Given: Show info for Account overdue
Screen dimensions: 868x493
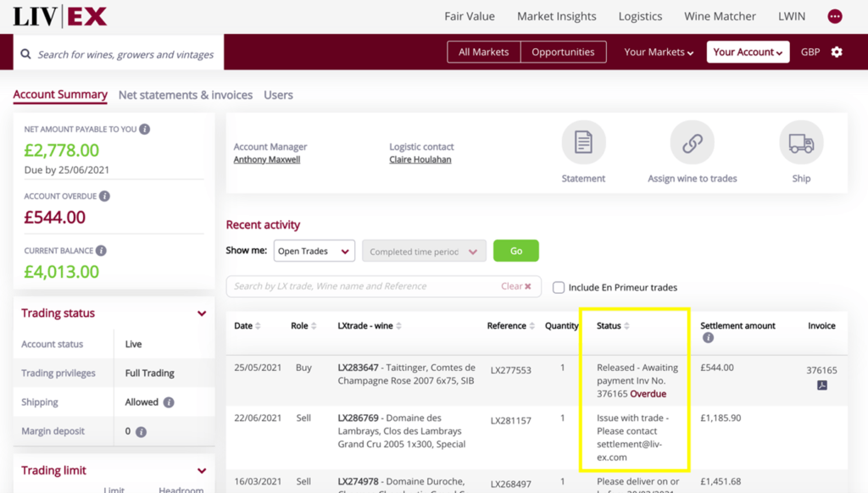Looking at the screenshot, I should [104, 196].
